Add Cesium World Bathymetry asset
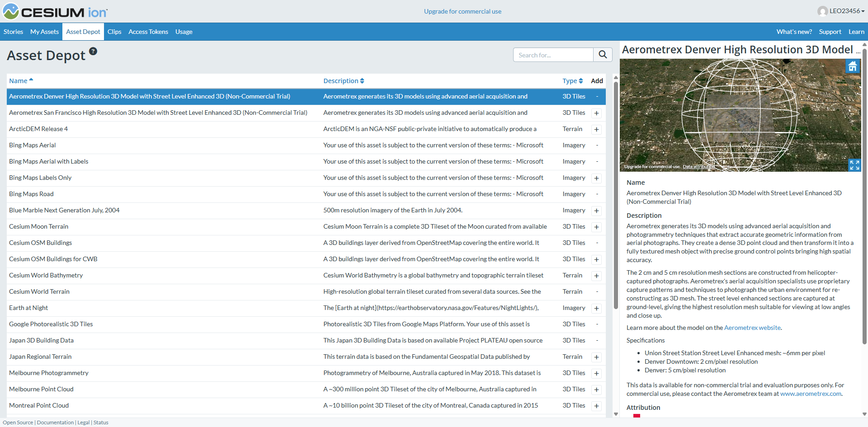Screen dimensions: 868x427 click(x=597, y=276)
